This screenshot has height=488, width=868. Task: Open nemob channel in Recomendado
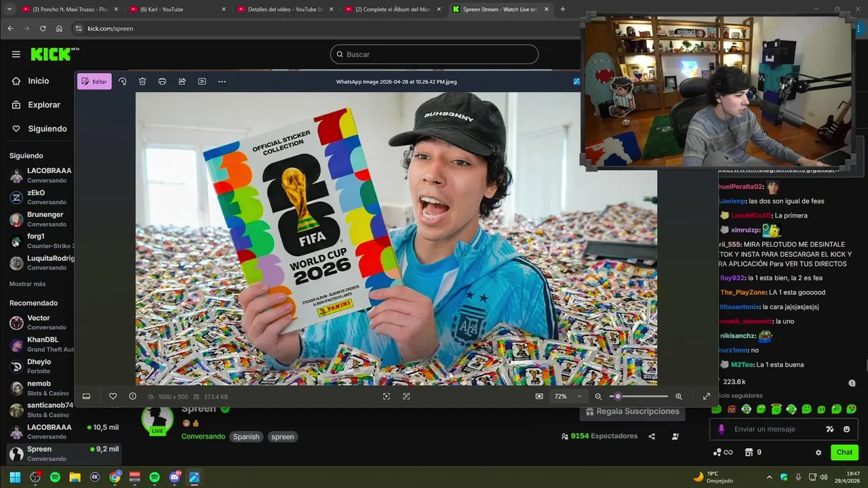41,388
